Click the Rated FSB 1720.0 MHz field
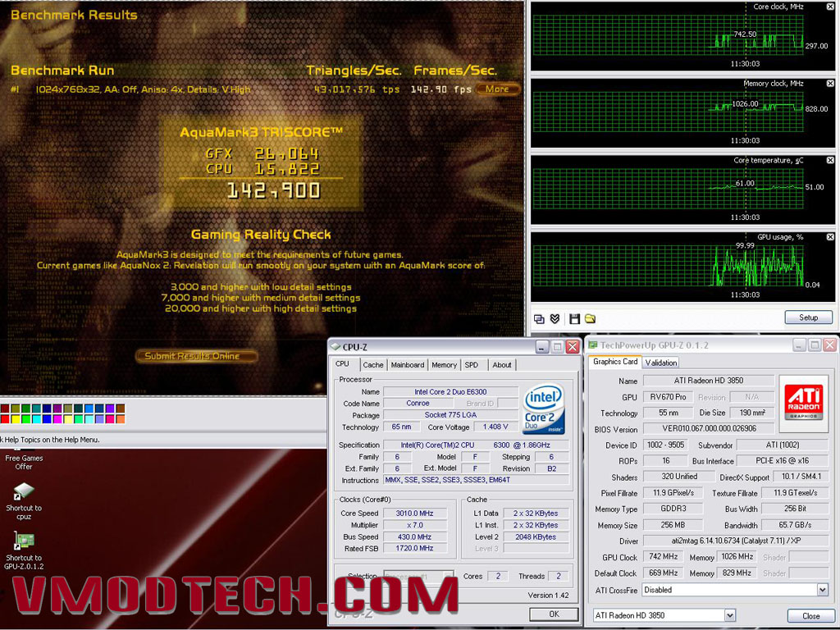Viewport: 840px width, 630px height. [414, 548]
